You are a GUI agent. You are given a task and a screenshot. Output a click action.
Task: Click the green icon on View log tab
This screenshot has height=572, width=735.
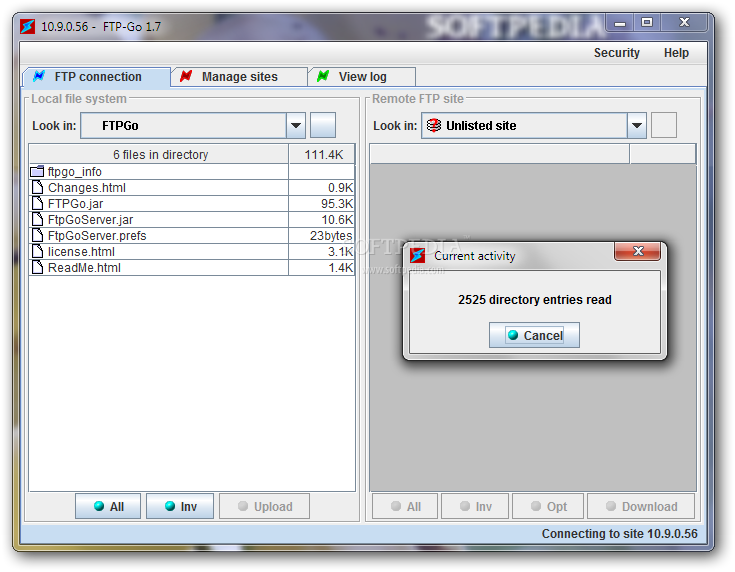pyautogui.click(x=323, y=76)
